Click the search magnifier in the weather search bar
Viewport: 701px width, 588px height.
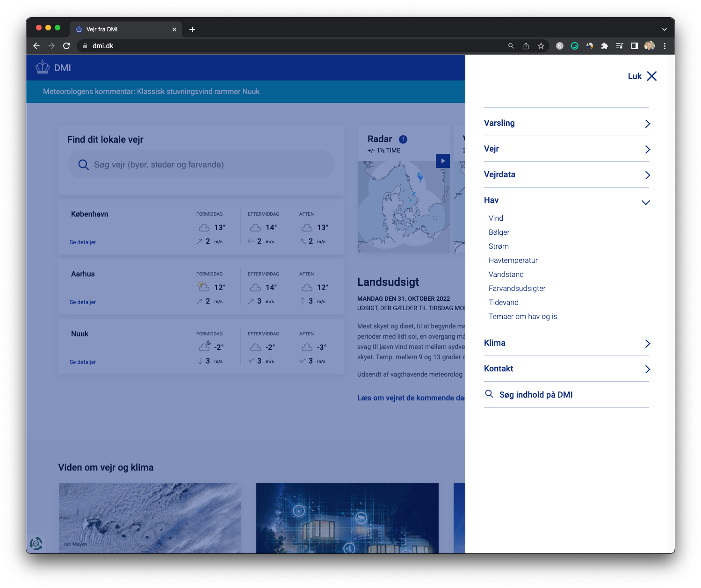point(83,165)
